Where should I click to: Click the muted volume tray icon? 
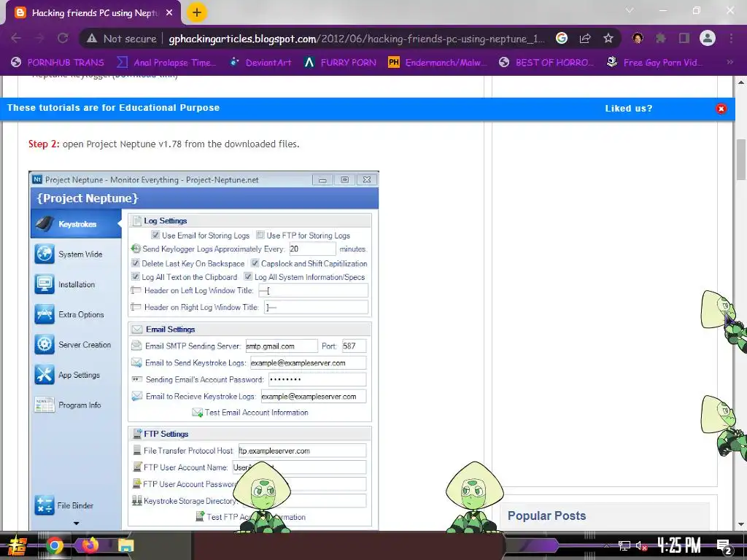(x=642, y=545)
